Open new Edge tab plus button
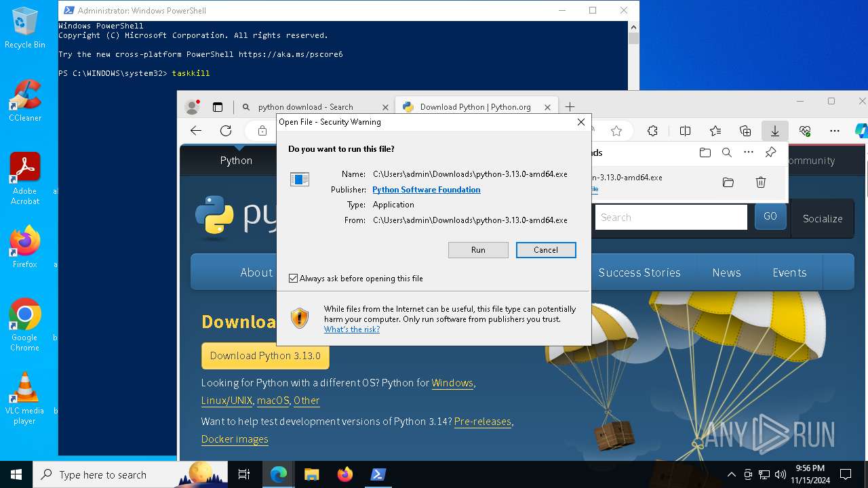The height and width of the screenshot is (488, 868). pyautogui.click(x=570, y=107)
